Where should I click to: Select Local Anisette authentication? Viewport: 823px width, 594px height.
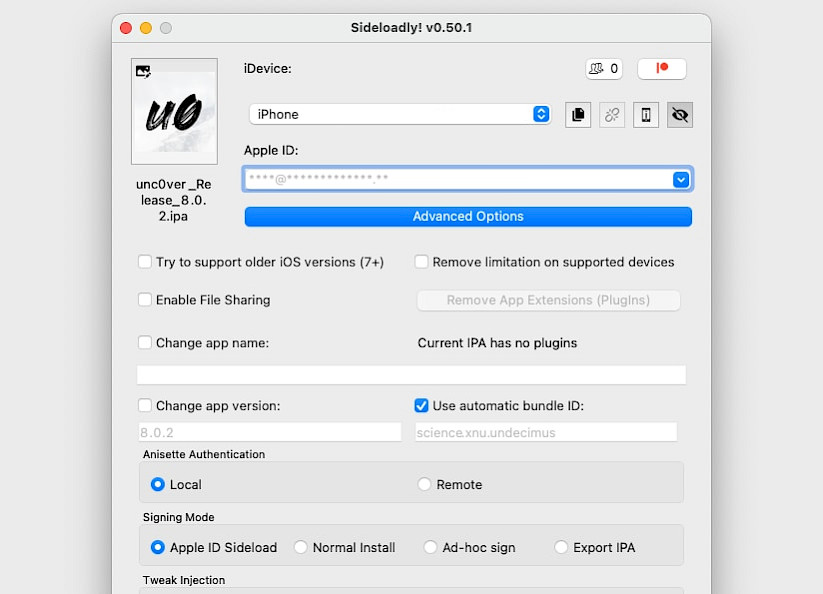(x=157, y=484)
